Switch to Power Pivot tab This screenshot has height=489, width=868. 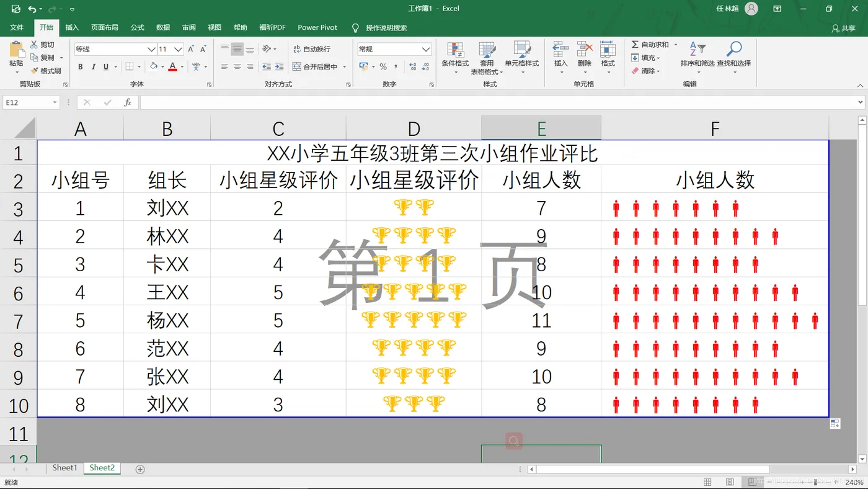coord(317,27)
